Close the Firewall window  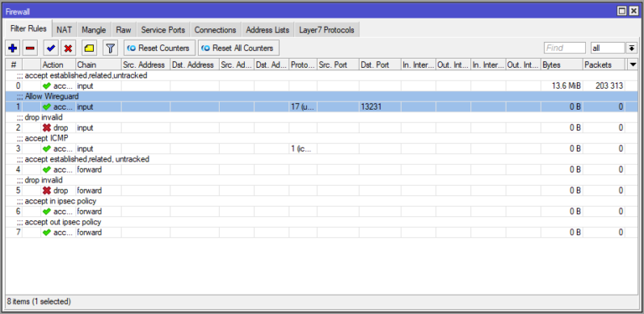634,11
